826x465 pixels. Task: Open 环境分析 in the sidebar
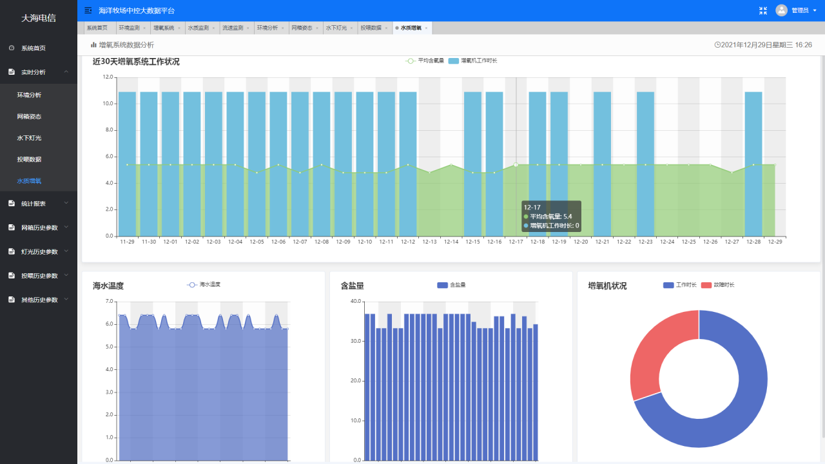coord(29,95)
